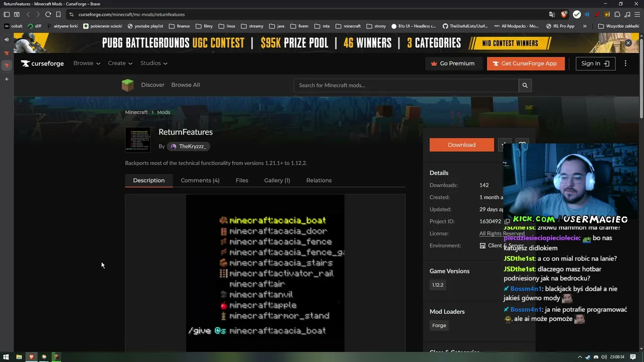Open the mod description screenshot image

(265, 274)
